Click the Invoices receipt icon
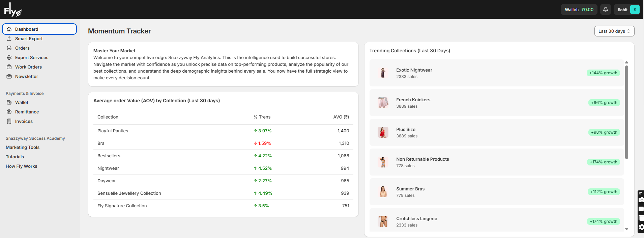Viewport: 644px width, 238px height. (9, 121)
